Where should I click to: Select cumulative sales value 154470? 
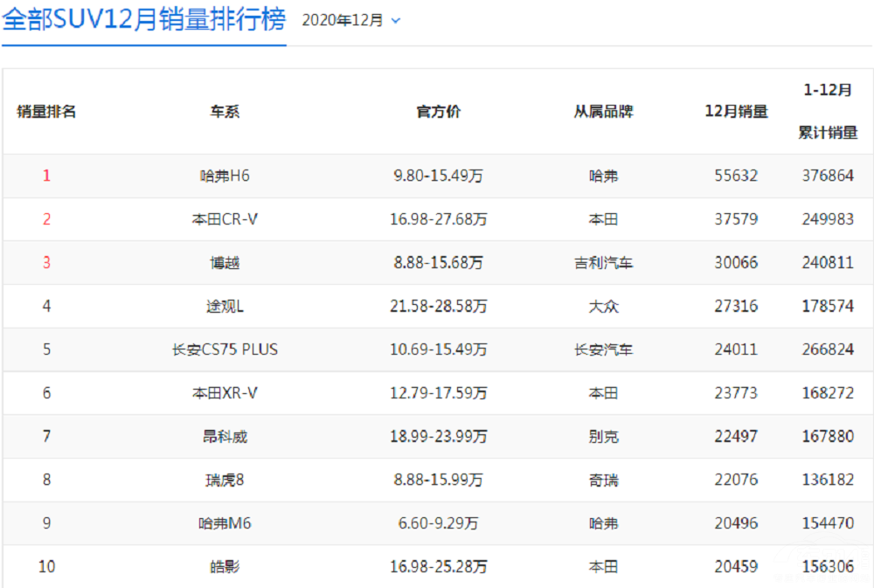tap(828, 523)
